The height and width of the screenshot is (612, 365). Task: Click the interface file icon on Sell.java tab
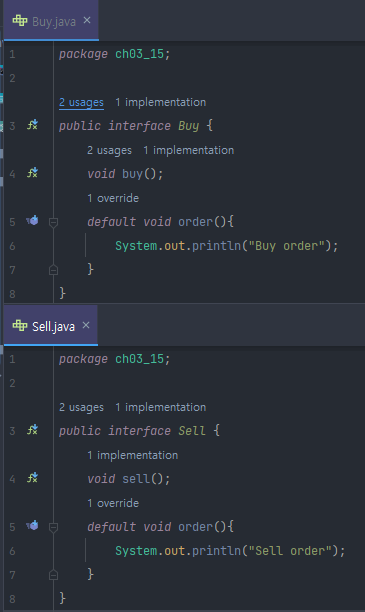(20, 325)
